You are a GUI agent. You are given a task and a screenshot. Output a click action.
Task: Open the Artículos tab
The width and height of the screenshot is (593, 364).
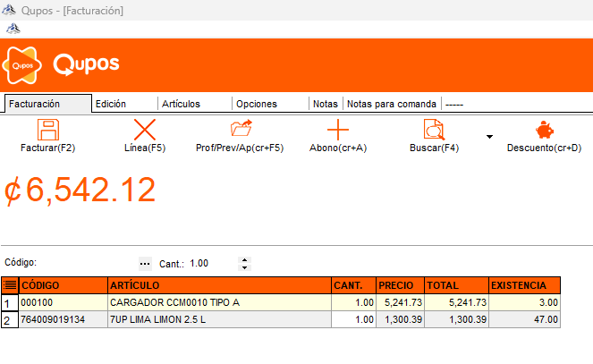181,104
